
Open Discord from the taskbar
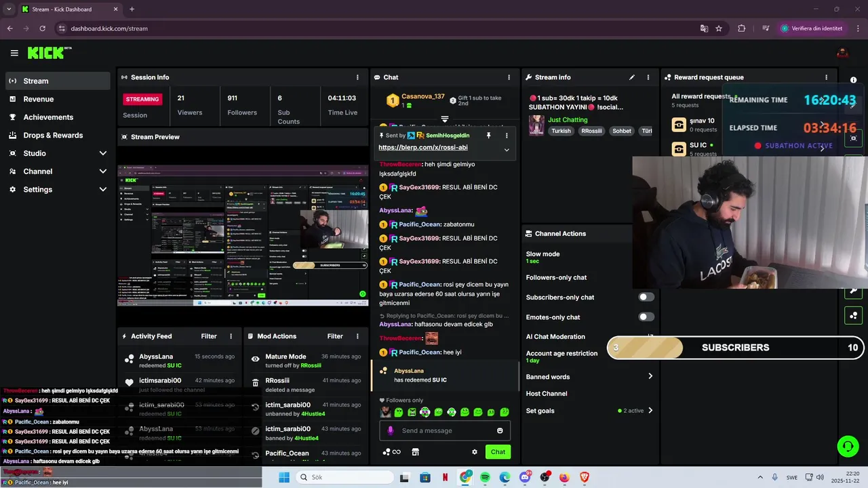point(525,477)
